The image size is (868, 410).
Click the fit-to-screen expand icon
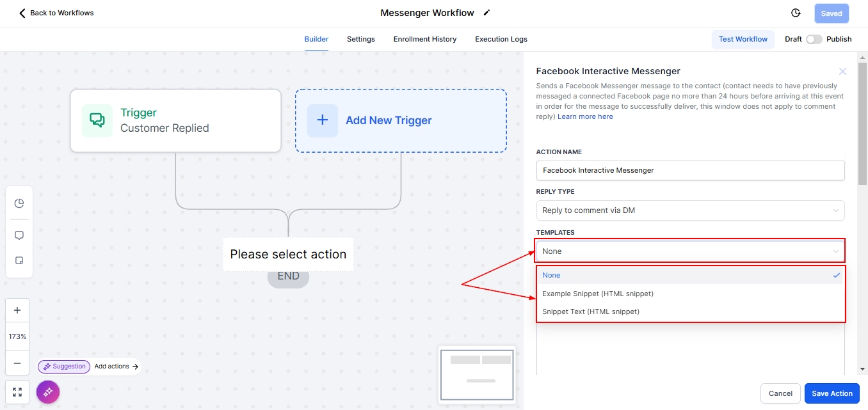pos(17,392)
